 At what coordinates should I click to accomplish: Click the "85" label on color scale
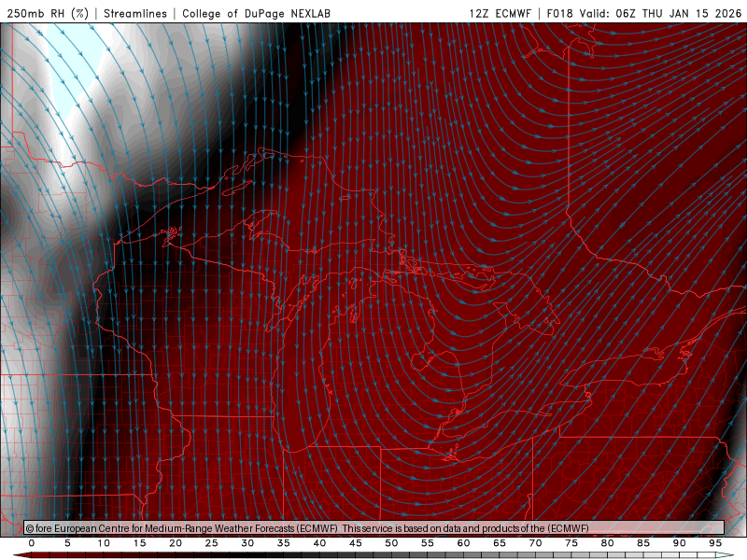(x=643, y=543)
